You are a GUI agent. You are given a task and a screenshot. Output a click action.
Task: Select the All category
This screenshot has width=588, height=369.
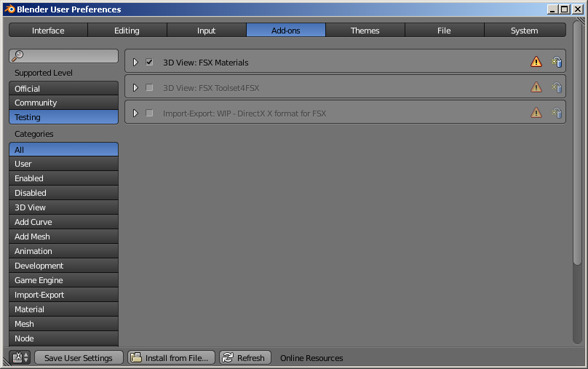pyautogui.click(x=63, y=150)
